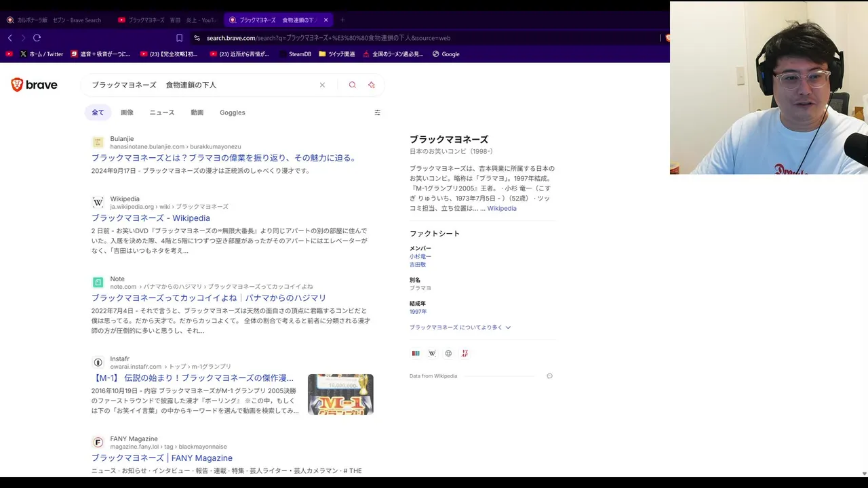
Task: Open the Google bookmark
Action: coord(446,54)
